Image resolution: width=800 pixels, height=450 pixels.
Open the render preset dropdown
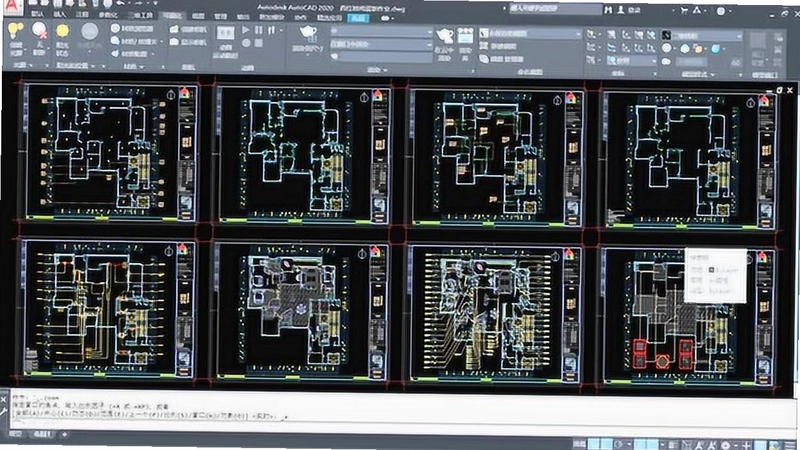[x=381, y=32]
